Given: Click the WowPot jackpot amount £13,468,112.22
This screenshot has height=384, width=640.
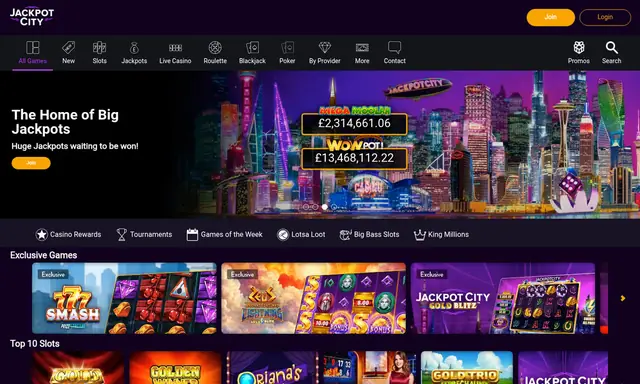Looking at the screenshot, I should 354,158.
